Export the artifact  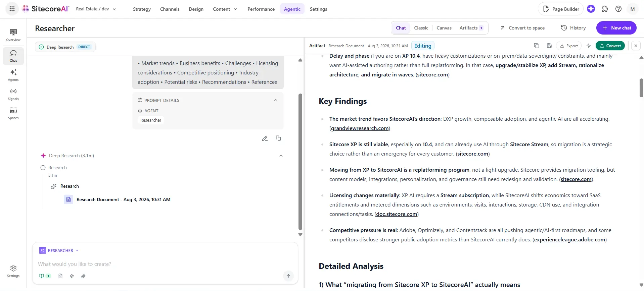[x=569, y=46]
